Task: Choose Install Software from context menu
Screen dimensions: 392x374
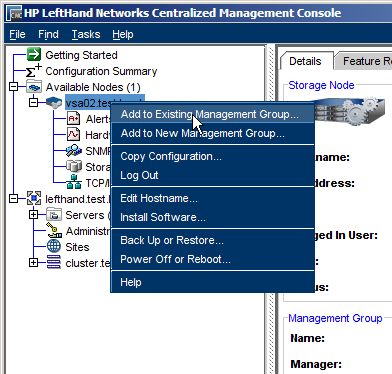Action: click(x=212, y=217)
